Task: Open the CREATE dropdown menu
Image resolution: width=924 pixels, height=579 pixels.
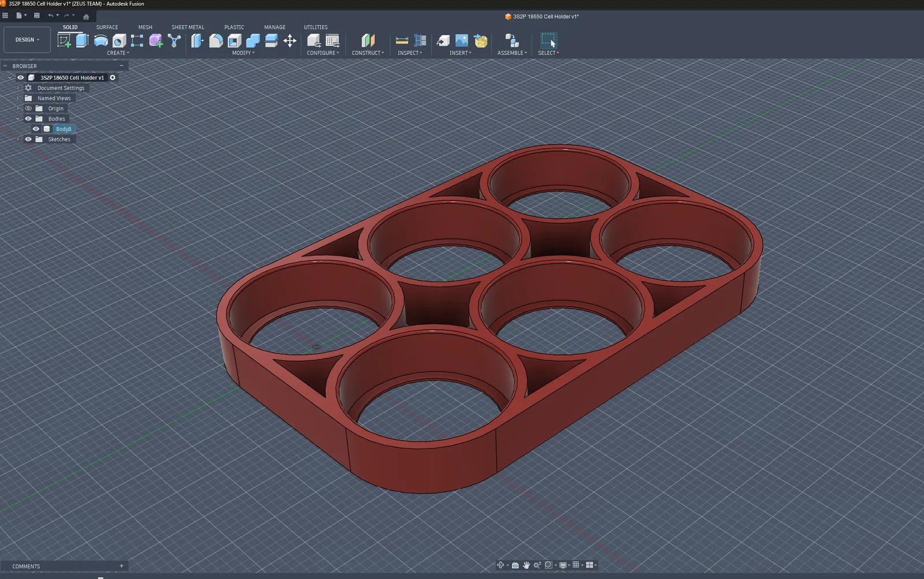Action: pyautogui.click(x=118, y=53)
